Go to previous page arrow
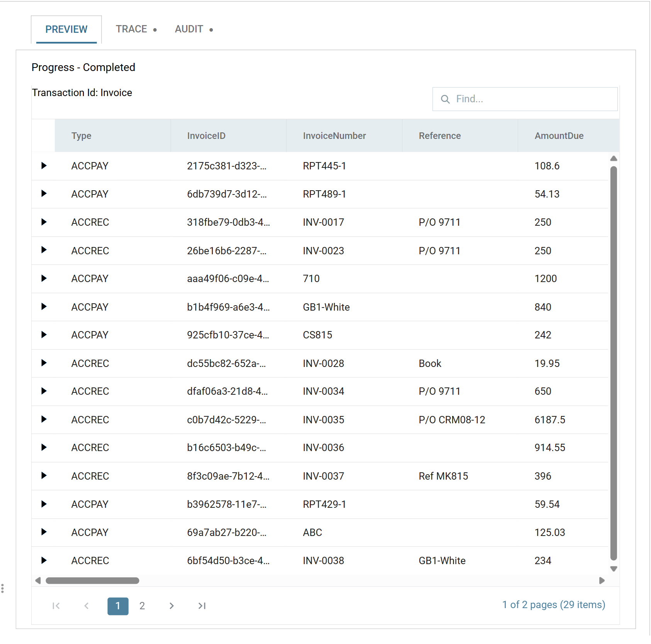651x644 pixels. tap(86, 606)
